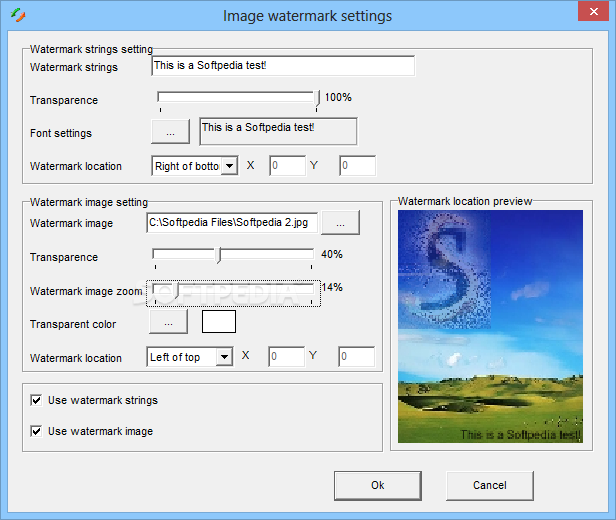Click the '14%' zoom value text
Viewport: 616px width, 520px height.
(x=332, y=287)
